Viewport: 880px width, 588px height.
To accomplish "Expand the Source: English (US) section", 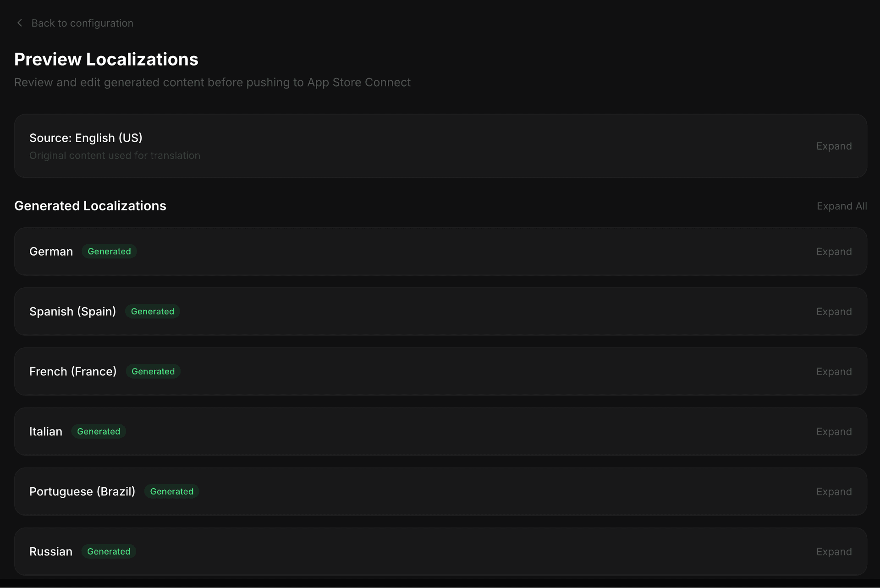I will click(834, 146).
